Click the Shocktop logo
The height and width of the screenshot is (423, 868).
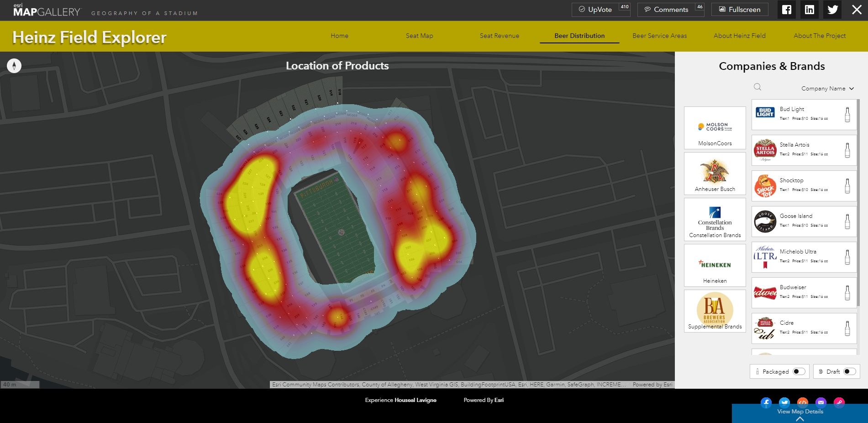point(765,186)
